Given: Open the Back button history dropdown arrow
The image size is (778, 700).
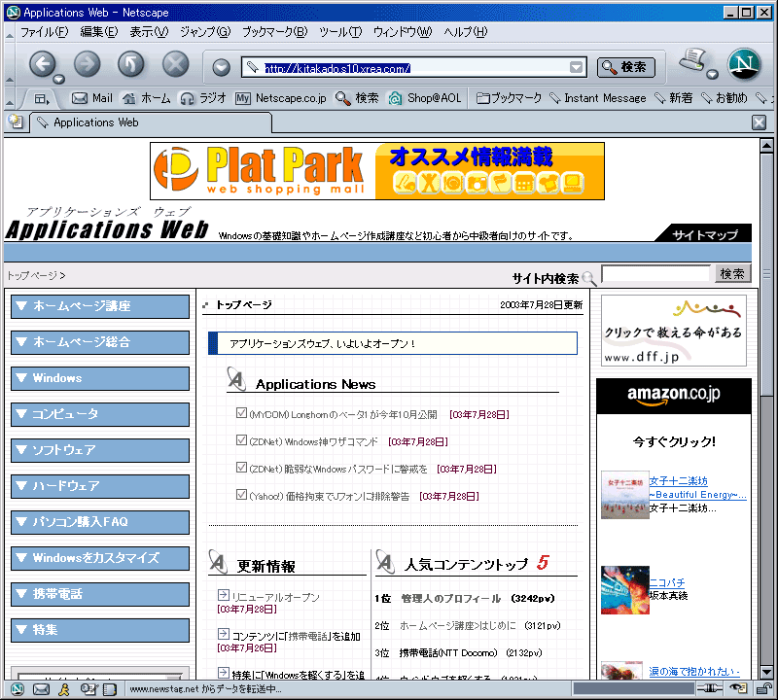Looking at the screenshot, I should pos(59,79).
